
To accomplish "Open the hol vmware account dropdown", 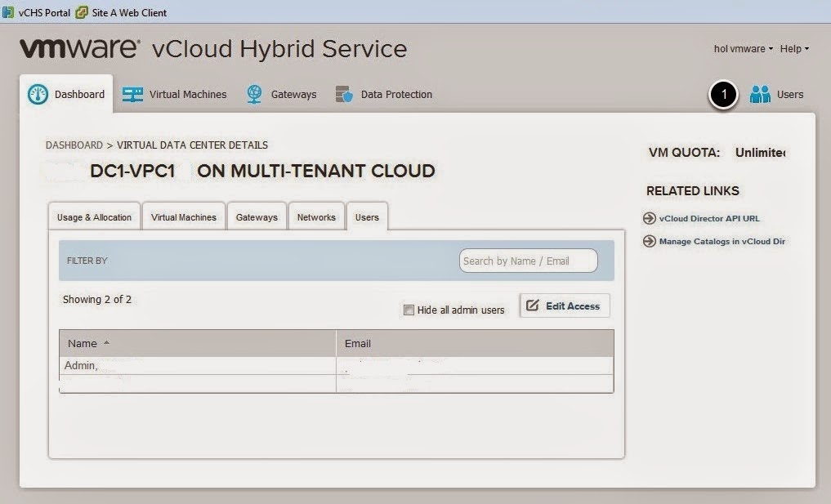I will tap(743, 49).
